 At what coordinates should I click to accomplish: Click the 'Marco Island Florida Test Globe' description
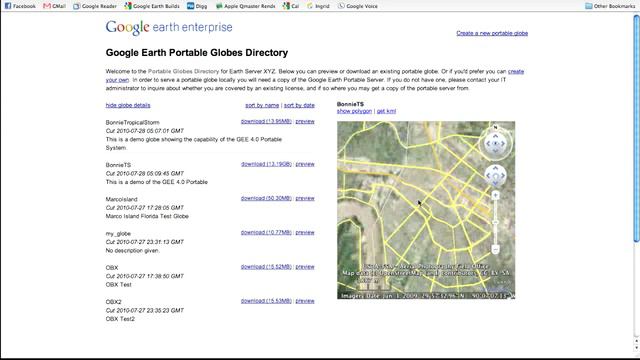(x=147, y=216)
